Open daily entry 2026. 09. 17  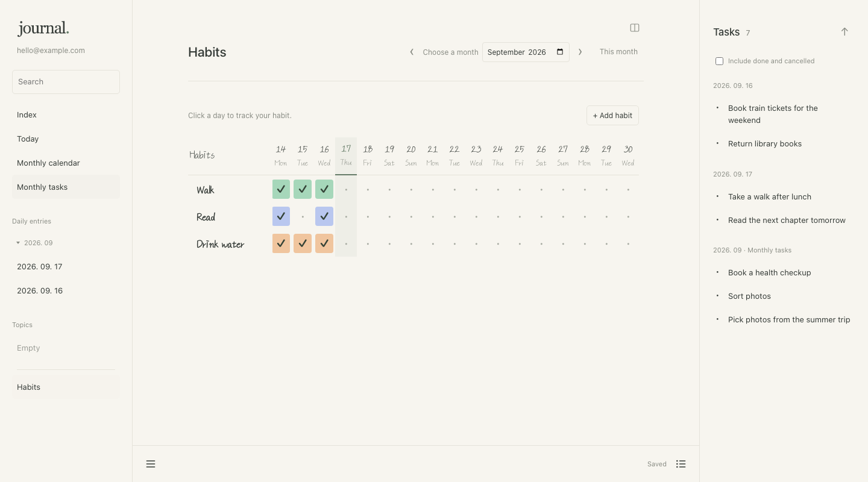click(x=66, y=266)
